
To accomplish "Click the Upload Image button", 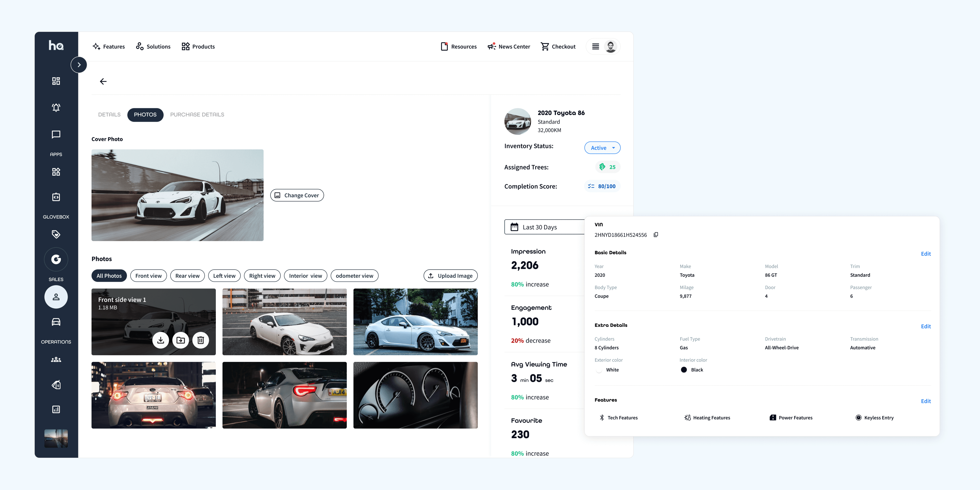I will [450, 276].
